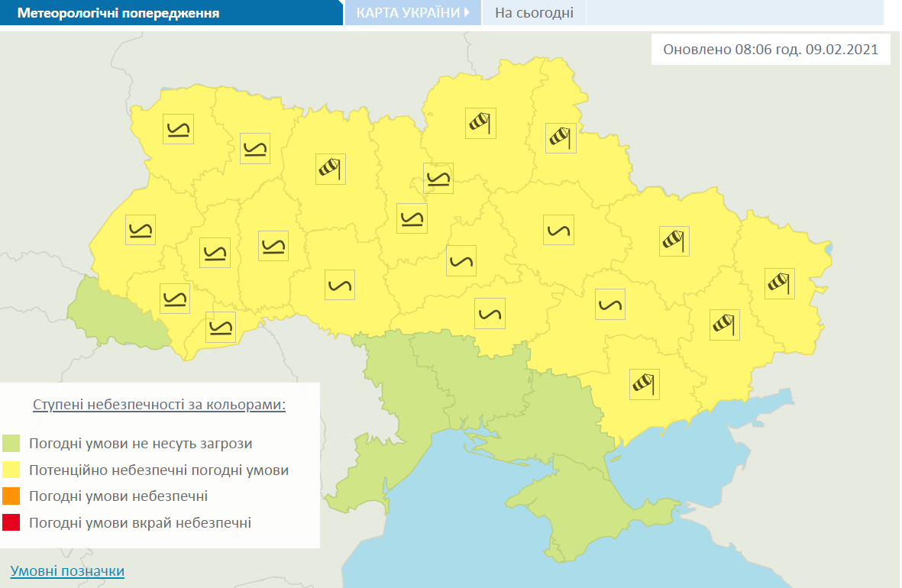Click the underlined-S icon in Ivano-Frankivsk region
This screenshot has height=588, width=902.
coord(175,299)
